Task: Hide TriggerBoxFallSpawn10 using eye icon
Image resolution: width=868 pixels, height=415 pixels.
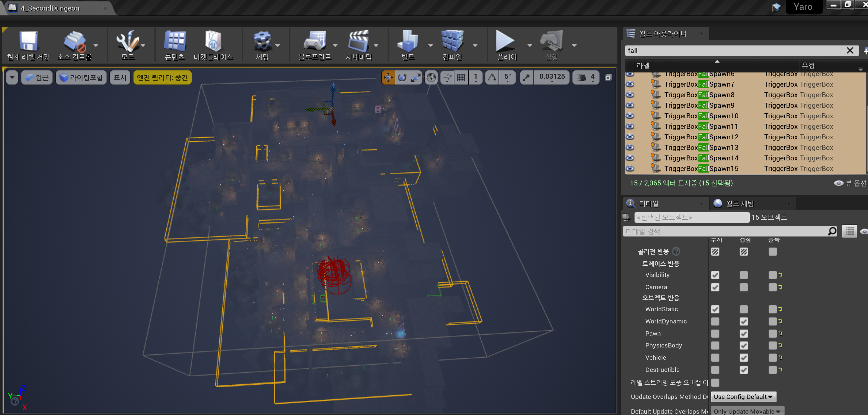Action: coord(630,116)
